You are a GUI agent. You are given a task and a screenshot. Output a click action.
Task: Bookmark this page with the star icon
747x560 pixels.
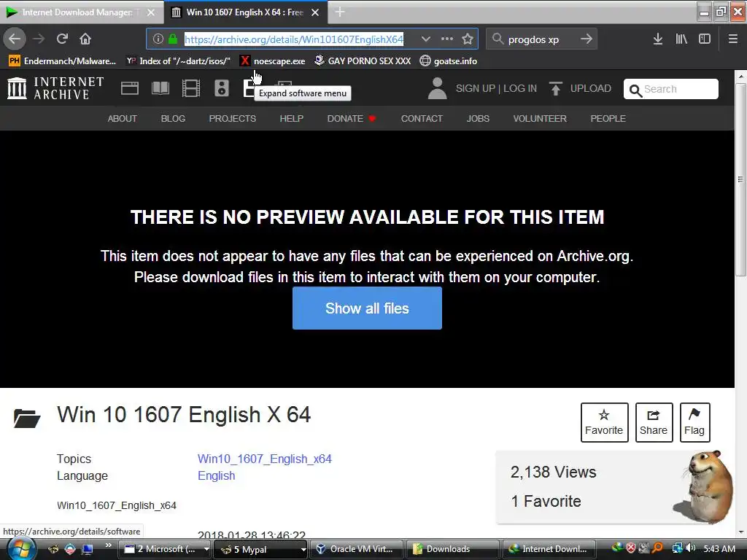click(x=468, y=39)
